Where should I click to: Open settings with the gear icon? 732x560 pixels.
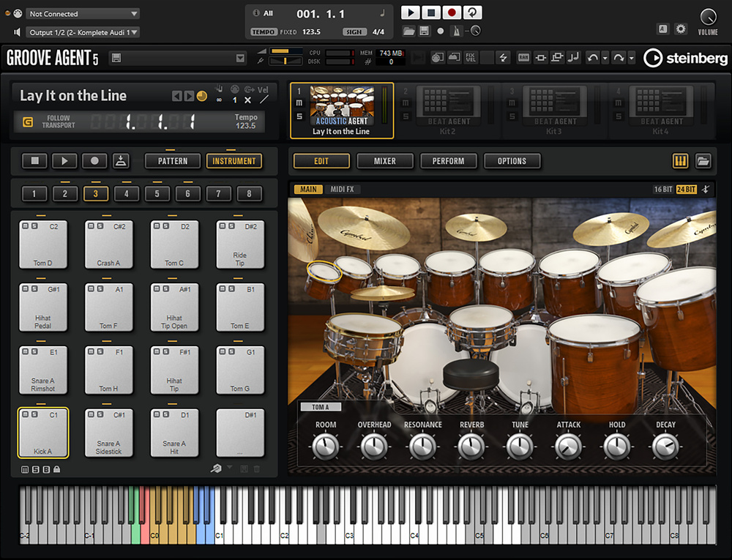[681, 29]
